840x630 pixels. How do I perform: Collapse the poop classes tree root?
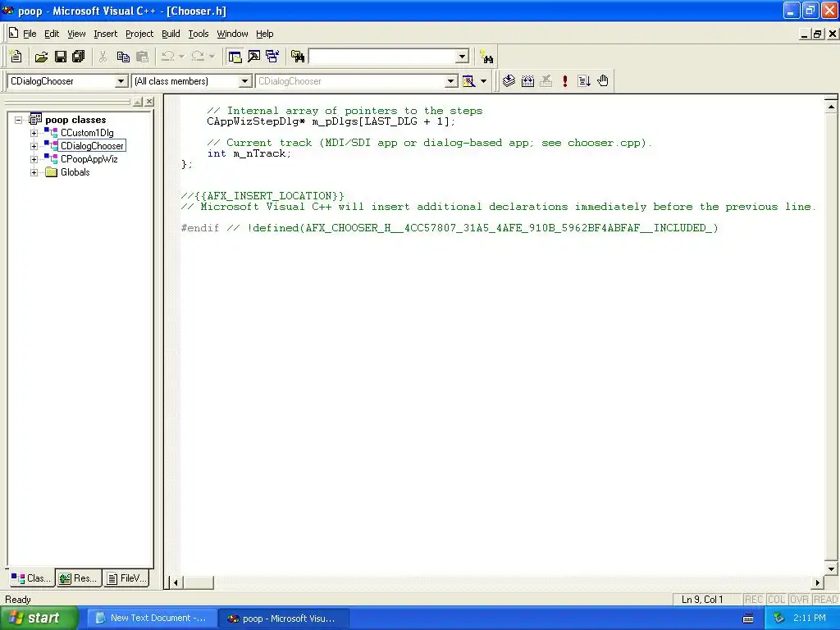point(18,120)
